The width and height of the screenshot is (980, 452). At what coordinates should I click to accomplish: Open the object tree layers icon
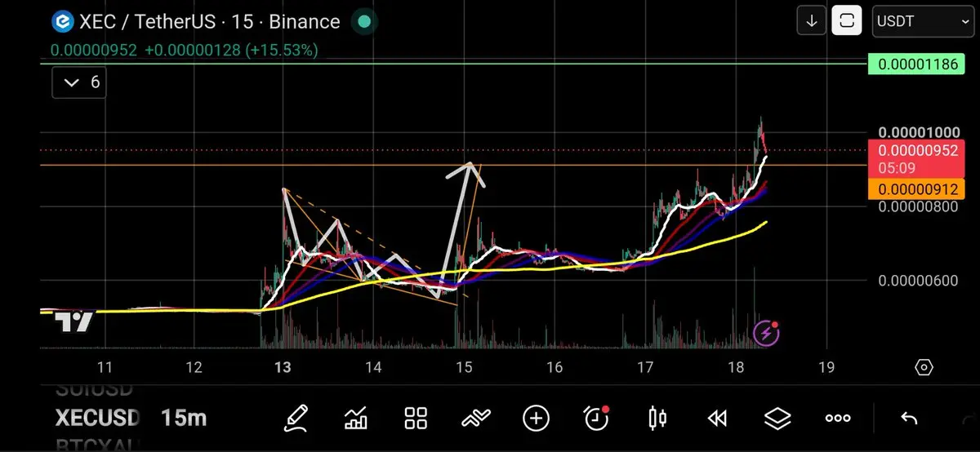[777, 419]
